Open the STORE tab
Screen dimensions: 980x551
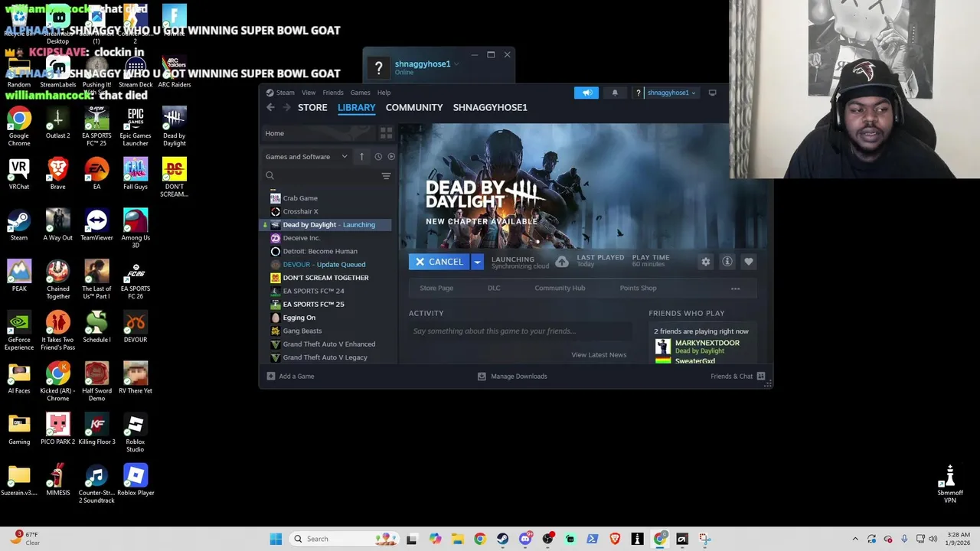click(x=312, y=107)
